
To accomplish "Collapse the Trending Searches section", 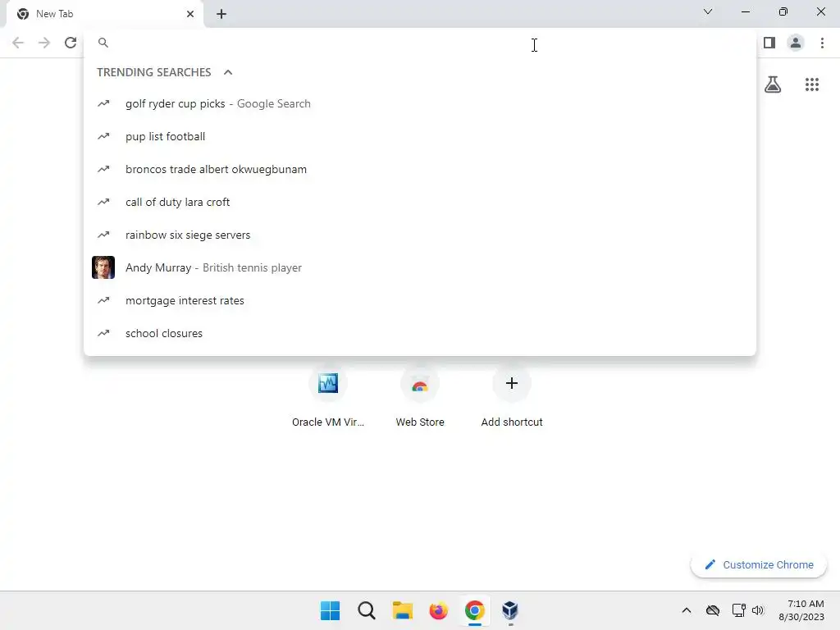I will [228, 72].
